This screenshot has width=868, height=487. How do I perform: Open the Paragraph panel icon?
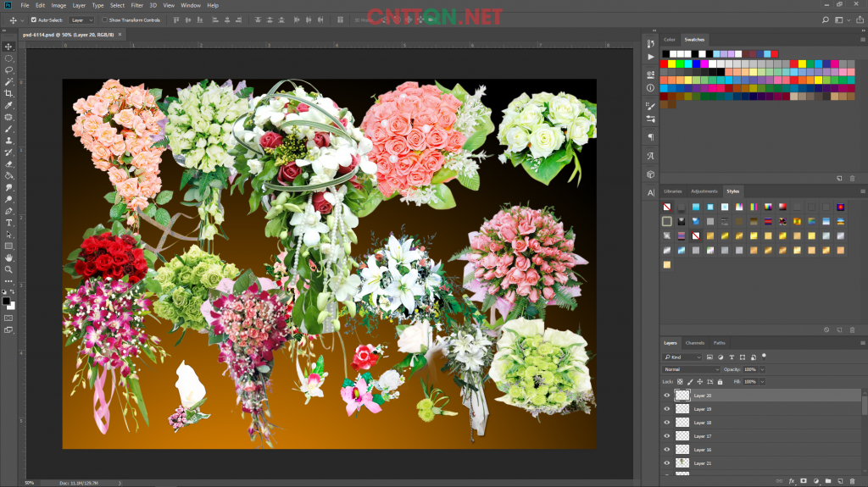(650, 136)
